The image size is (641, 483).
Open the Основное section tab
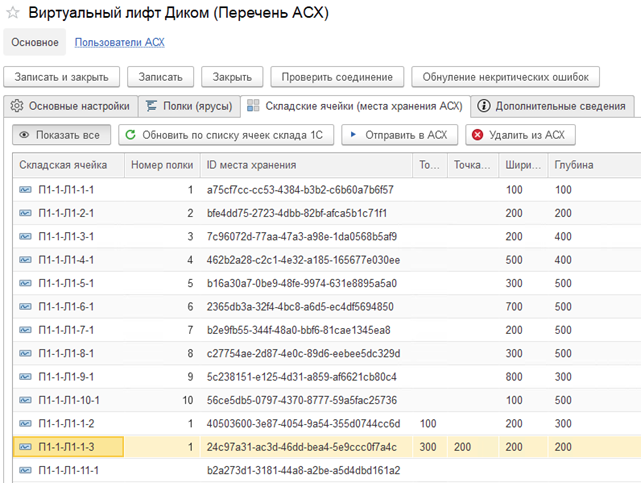34,42
